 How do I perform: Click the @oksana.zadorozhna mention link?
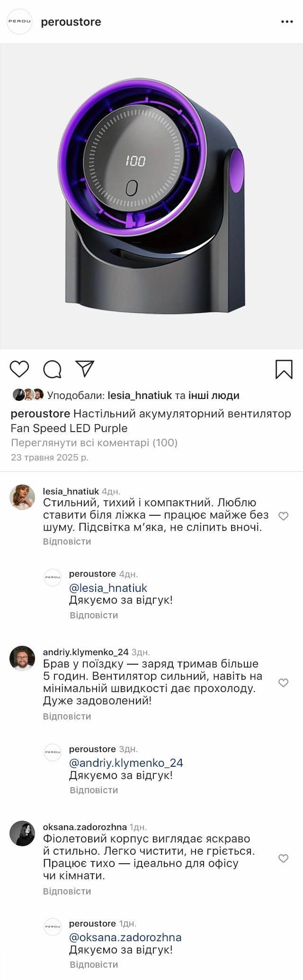[125, 937]
